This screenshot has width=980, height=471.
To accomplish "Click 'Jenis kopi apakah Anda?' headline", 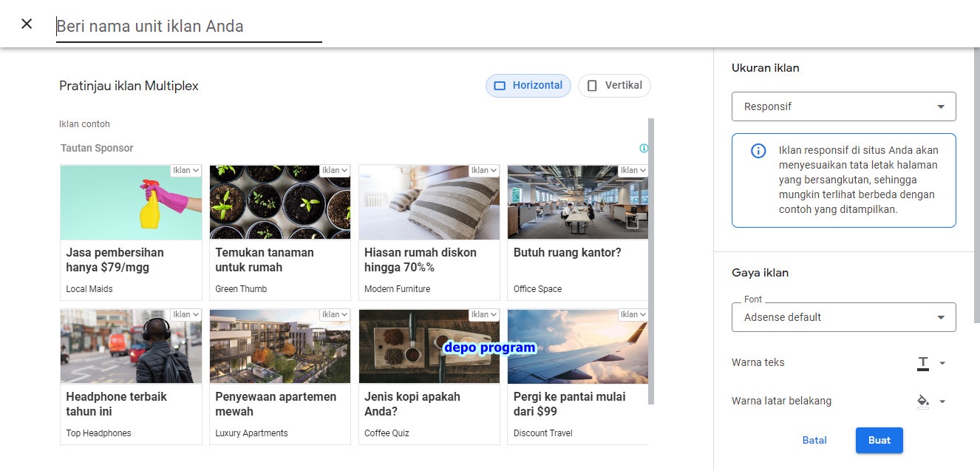I will pyautogui.click(x=412, y=404).
